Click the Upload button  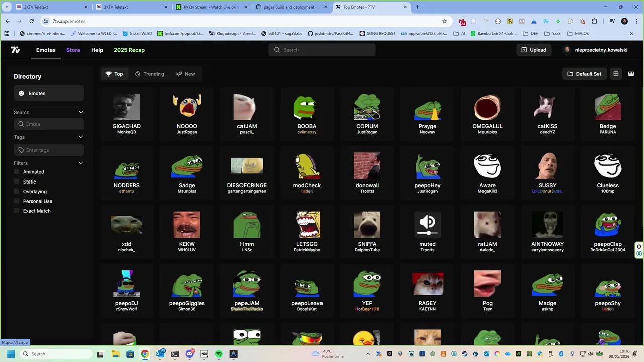tap(534, 50)
